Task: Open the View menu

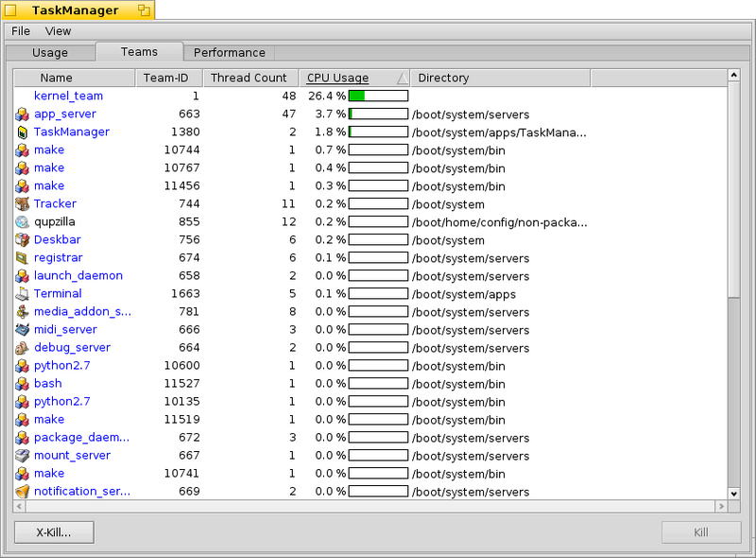Action: [x=58, y=31]
